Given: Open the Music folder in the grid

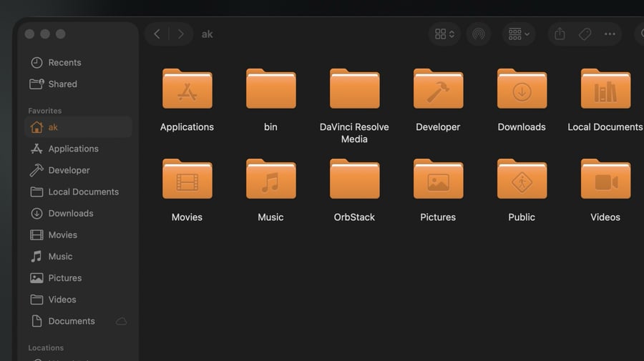Looking at the screenshot, I should (x=271, y=179).
